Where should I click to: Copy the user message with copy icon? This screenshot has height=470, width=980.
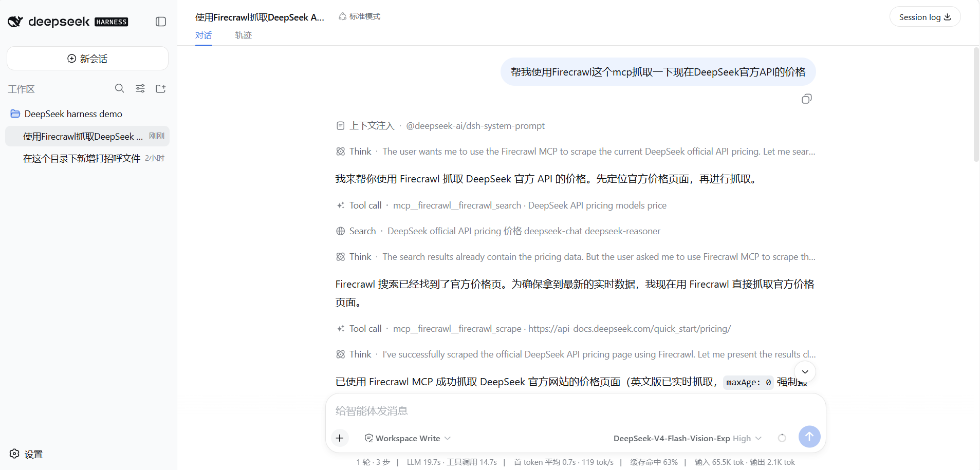click(x=807, y=99)
